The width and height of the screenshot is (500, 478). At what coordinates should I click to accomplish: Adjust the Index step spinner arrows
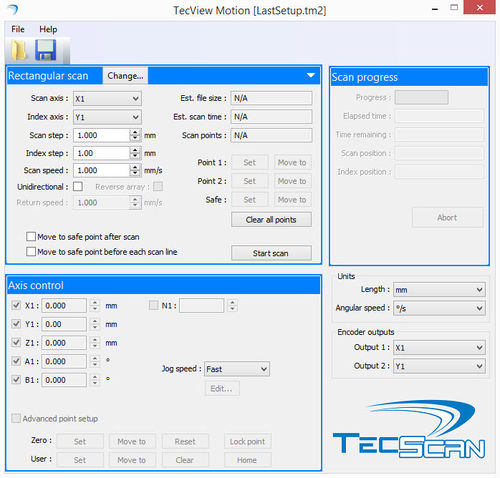135,153
